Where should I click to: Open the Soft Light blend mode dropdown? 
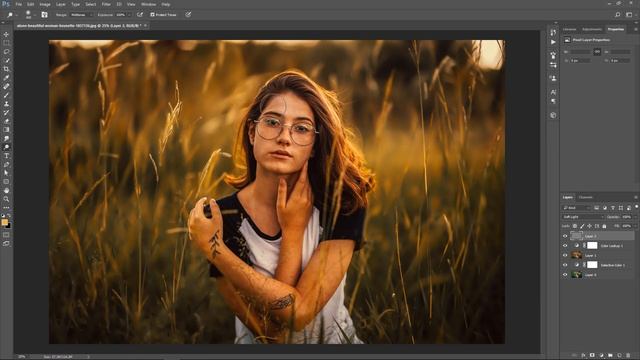click(583, 217)
